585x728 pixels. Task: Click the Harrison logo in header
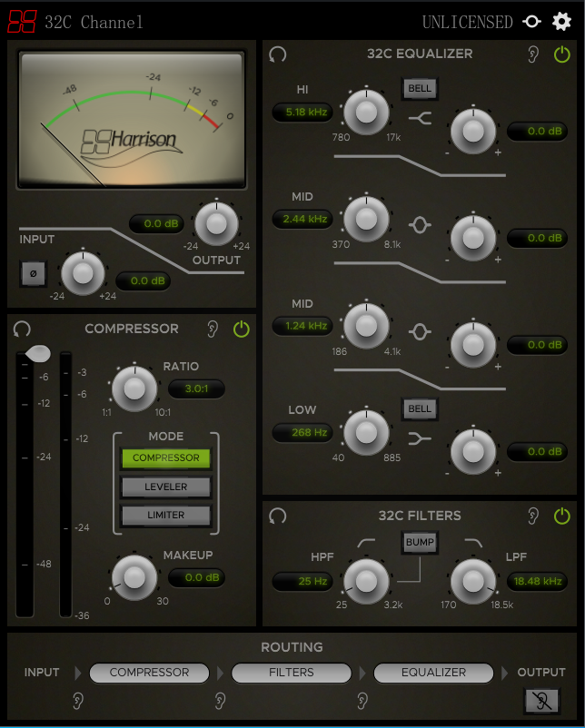pyautogui.click(x=22, y=22)
